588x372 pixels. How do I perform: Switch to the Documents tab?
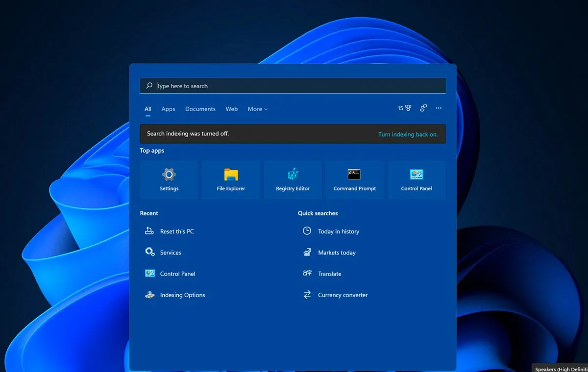(200, 109)
